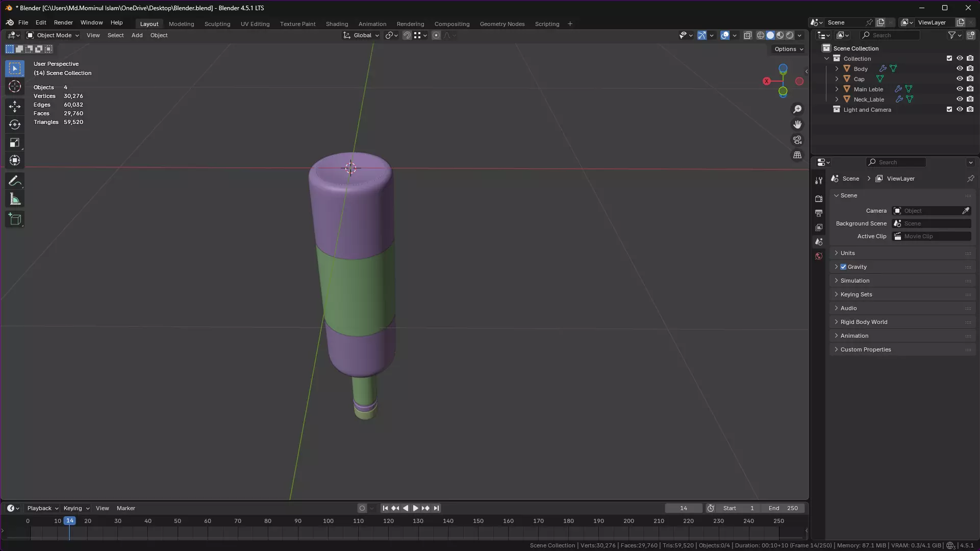Viewport: 980px width, 551px height.
Task: Open the Render menu
Action: click(63, 22)
